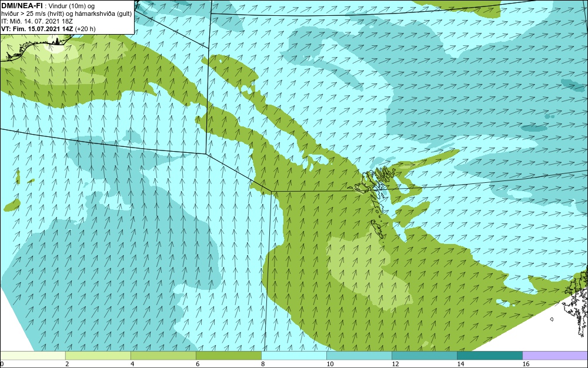The height and width of the screenshot is (368, 588).
Task: Click the 10–12 m/s light teal legend swatch
Action: pyautogui.click(x=359, y=355)
